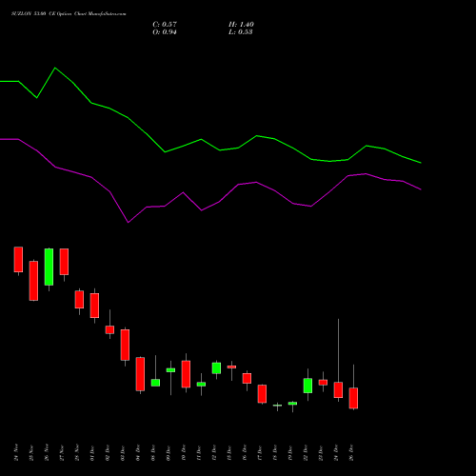Click the 02 Dec date label

coord(108,452)
